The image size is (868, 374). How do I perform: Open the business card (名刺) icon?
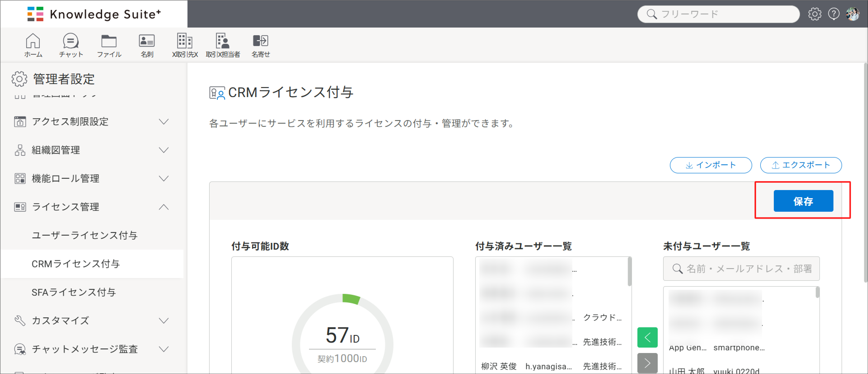(147, 41)
